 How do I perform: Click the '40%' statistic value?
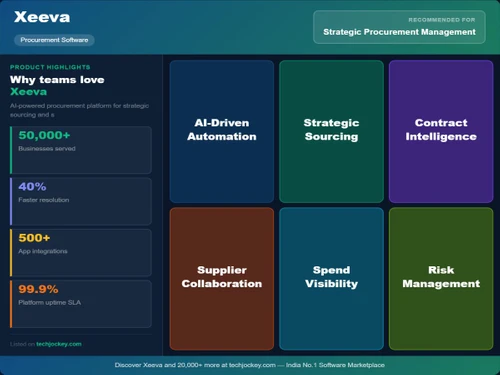(32, 187)
